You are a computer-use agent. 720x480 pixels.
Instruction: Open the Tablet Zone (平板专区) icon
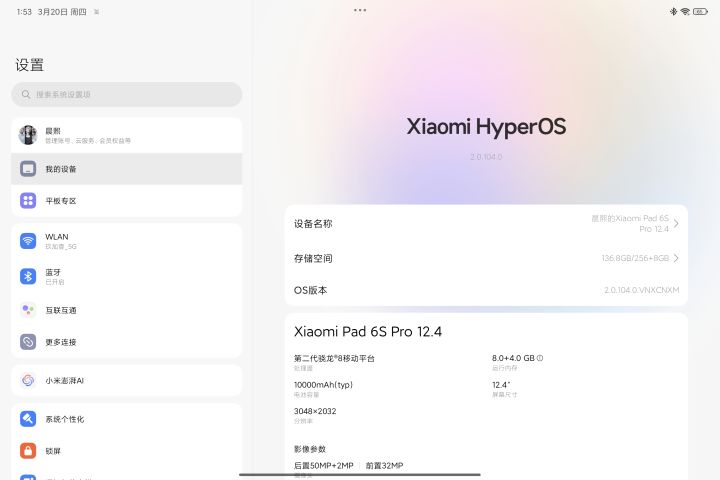click(x=28, y=201)
